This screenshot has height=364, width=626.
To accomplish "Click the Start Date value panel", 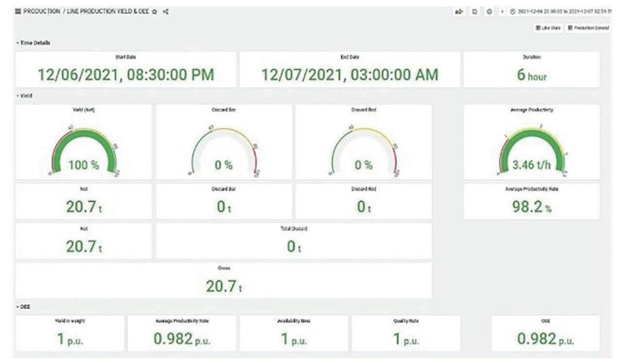I will [126, 69].
